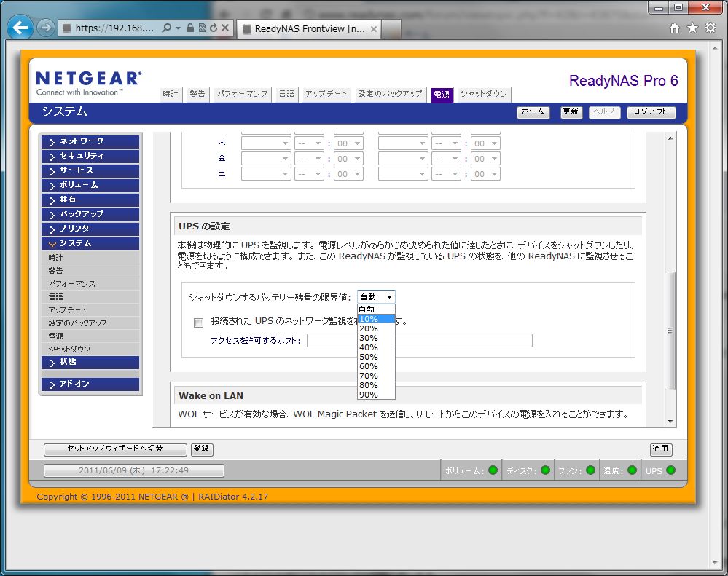Open the browser favorites star icon

tap(692, 28)
